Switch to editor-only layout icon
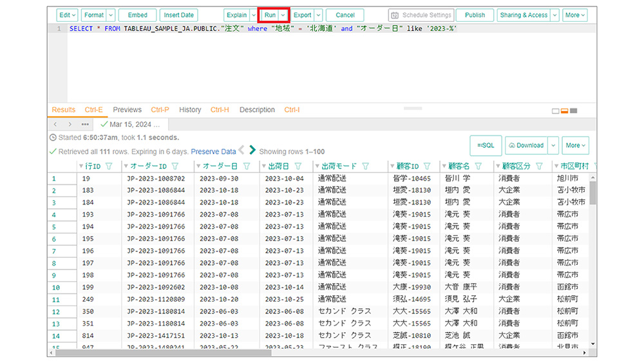The image size is (644, 363). point(555,111)
